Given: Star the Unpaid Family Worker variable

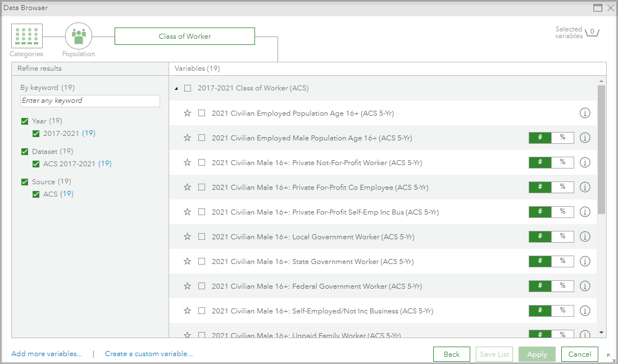Looking at the screenshot, I should point(187,334).
